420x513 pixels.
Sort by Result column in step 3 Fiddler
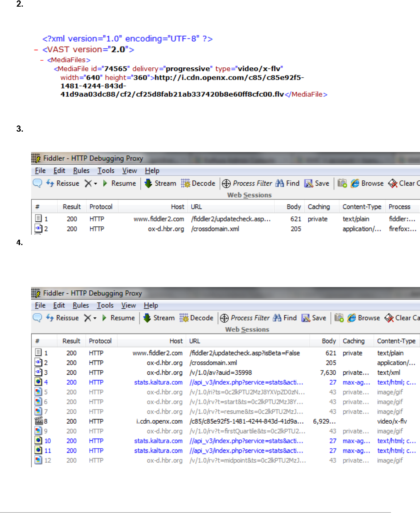pyautogui.click(x=72, y=207)
